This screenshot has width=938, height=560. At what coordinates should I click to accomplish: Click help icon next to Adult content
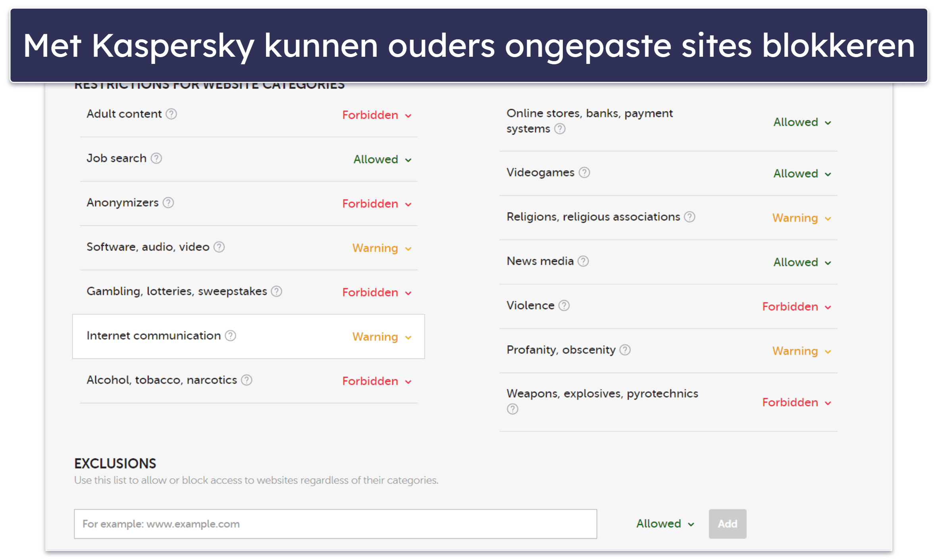tap(171, 114)
